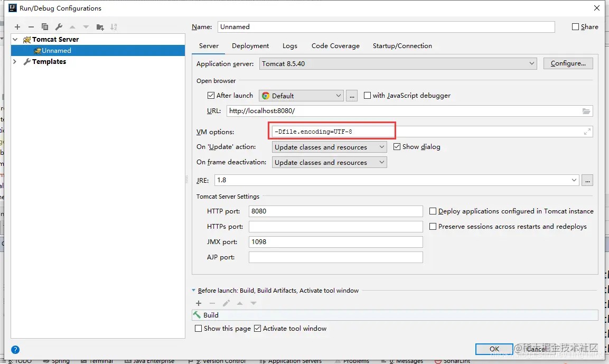Open the Logs tab
Image resolution: width=609 pixels, height=364 pixels.
290,46
